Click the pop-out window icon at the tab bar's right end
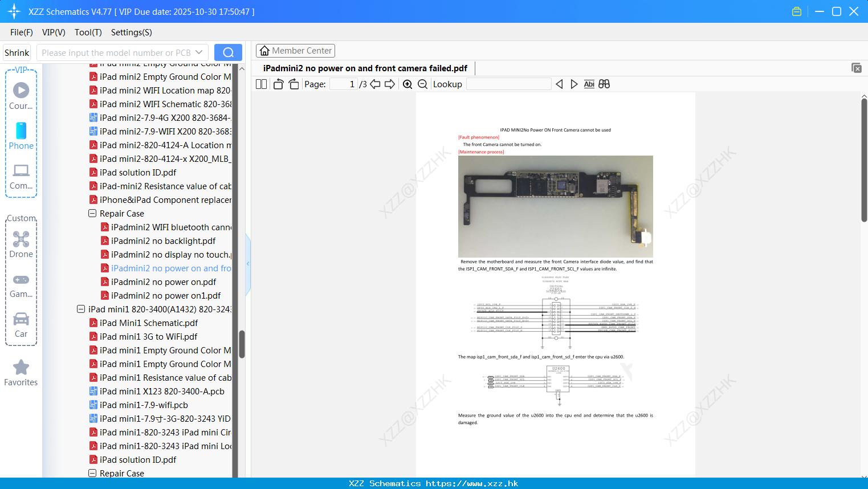 (857, 68)
